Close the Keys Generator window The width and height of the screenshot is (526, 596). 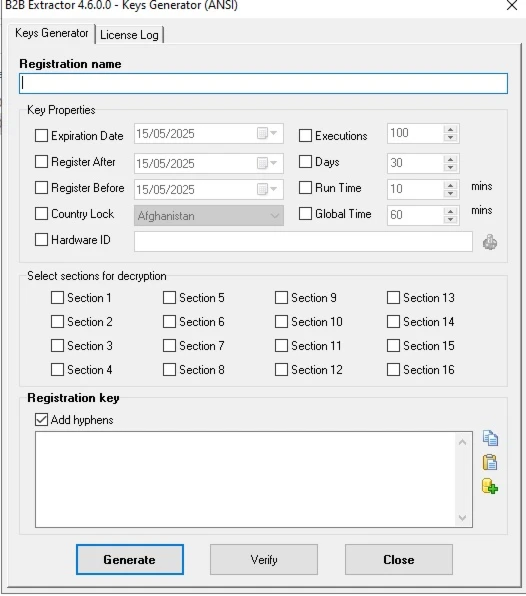click(x=512, y=5)
